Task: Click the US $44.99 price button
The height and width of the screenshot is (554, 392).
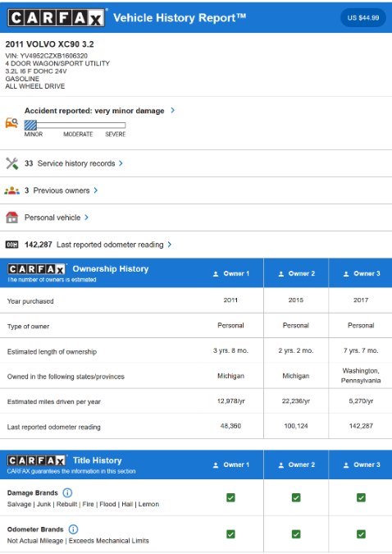Action: (363, 18)
